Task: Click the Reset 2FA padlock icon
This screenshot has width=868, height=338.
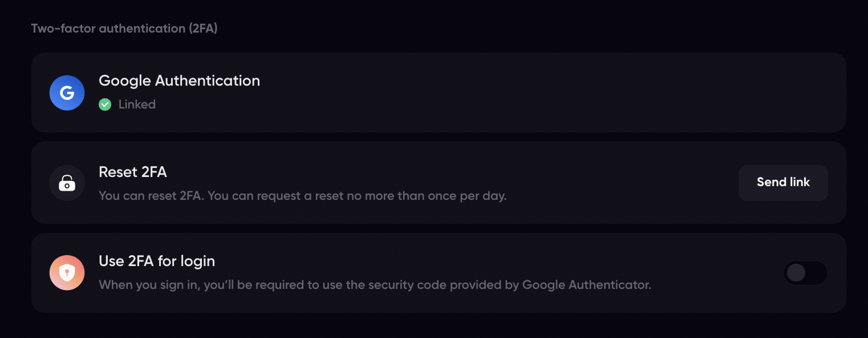Action: pyautogui.click(x=67, y=183)
